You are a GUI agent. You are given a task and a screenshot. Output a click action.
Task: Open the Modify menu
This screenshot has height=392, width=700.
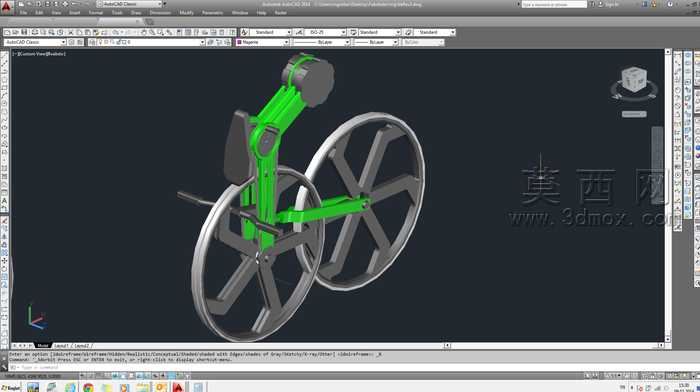click(186, 13)
